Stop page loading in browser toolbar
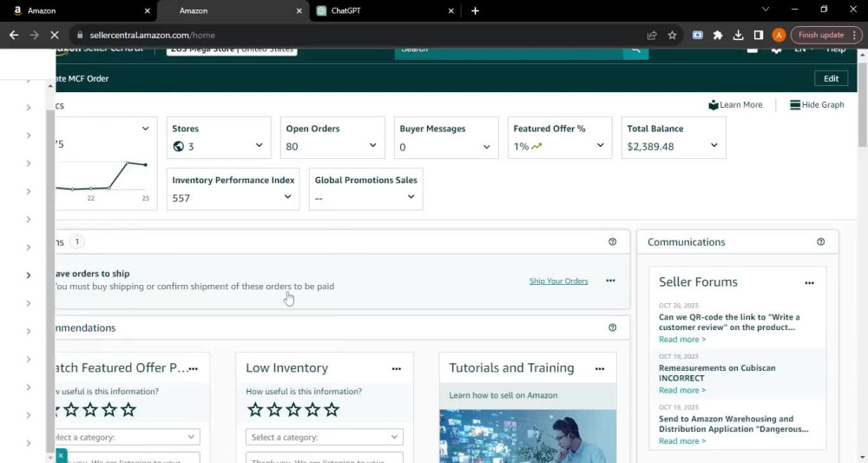This screenshot has width=868, height=463. click(x=54, y=35)
